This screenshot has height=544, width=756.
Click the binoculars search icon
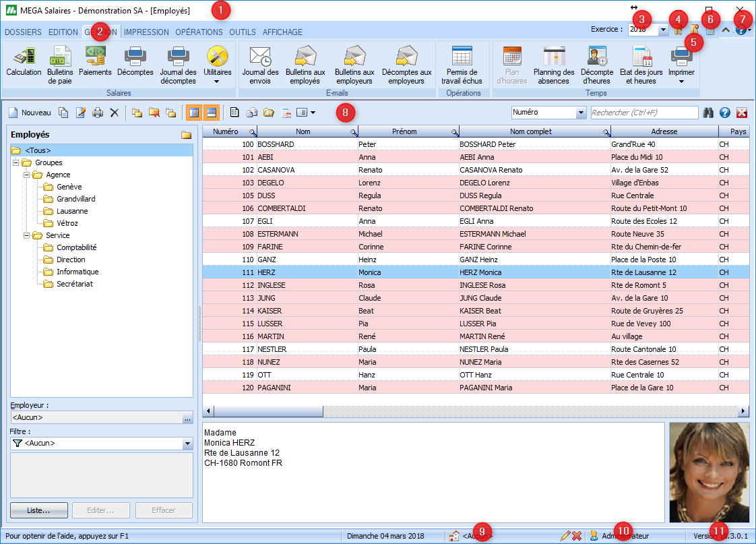click(708, 113)
